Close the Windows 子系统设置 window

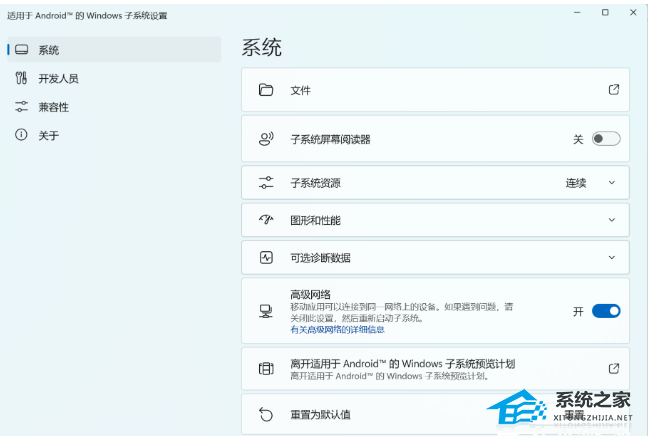pyautogui.click(x=633, y=13)
